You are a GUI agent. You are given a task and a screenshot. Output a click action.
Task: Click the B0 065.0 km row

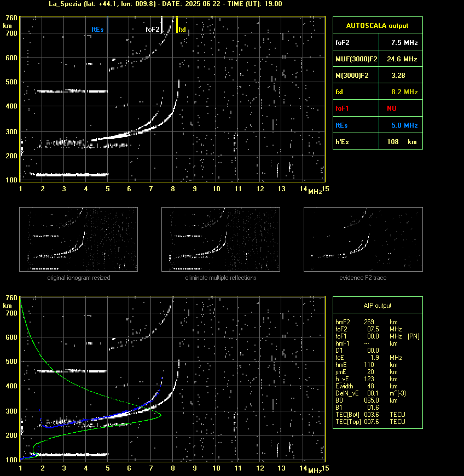367,400
